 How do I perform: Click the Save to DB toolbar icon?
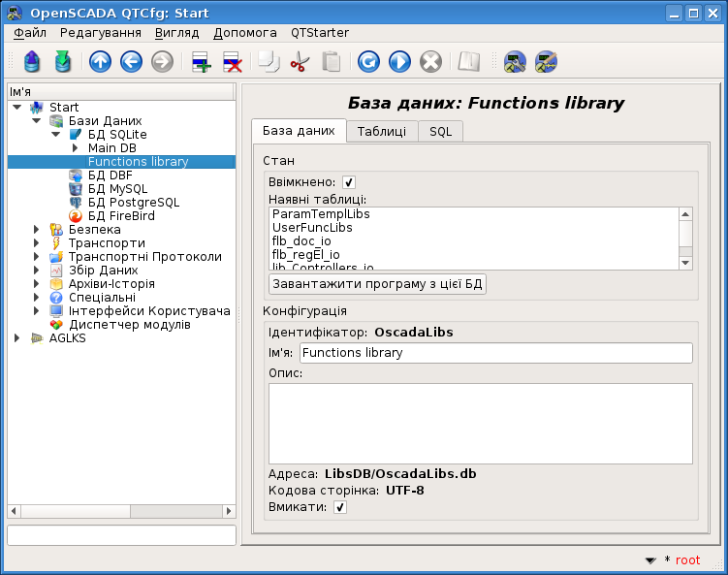click(63, 62)
